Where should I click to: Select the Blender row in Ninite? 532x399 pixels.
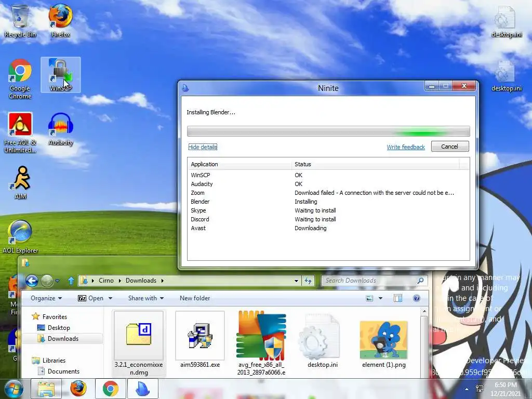click(328, 202)
